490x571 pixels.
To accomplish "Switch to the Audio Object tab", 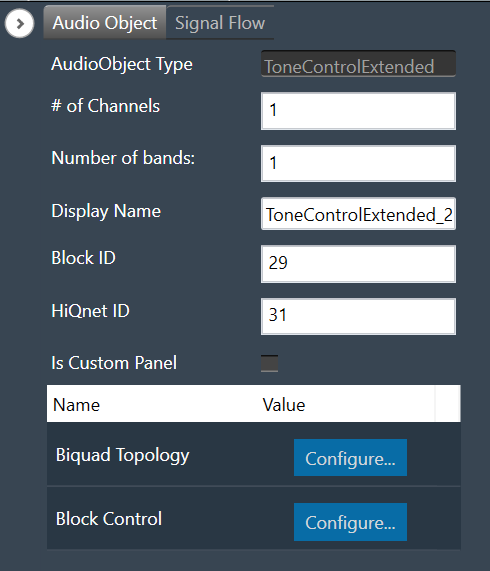I will (105, 23).
